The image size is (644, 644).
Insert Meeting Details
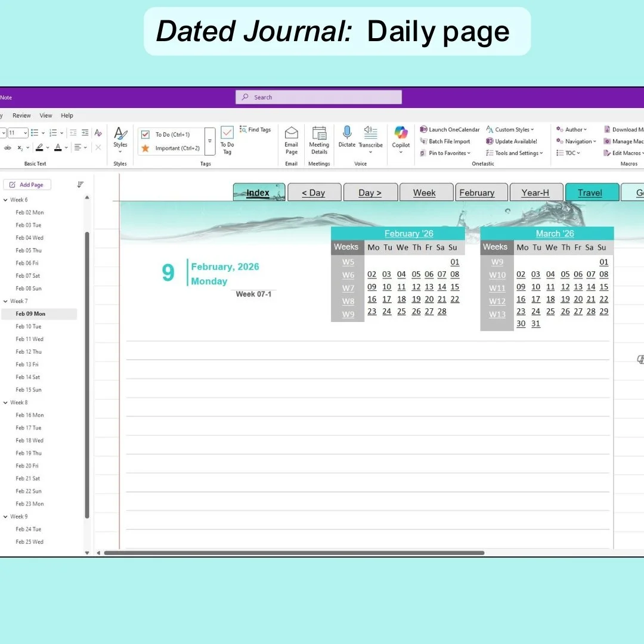click(x=319, y=138)
